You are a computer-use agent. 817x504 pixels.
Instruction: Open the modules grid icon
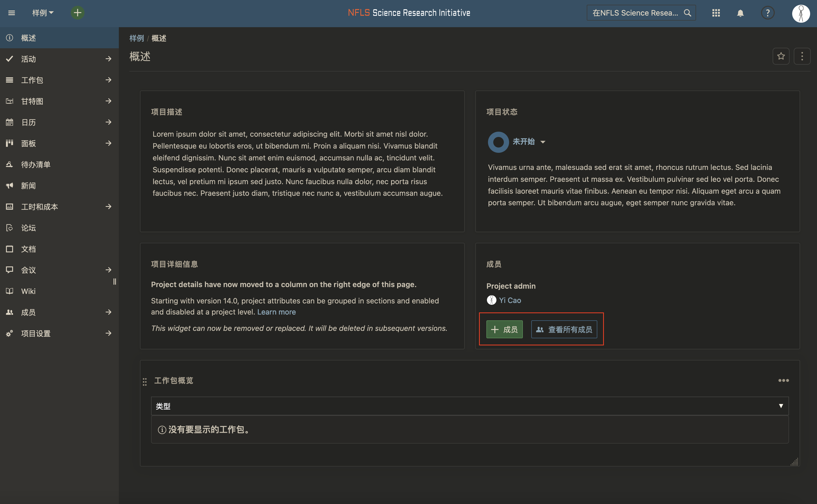(x=716, y=13)
